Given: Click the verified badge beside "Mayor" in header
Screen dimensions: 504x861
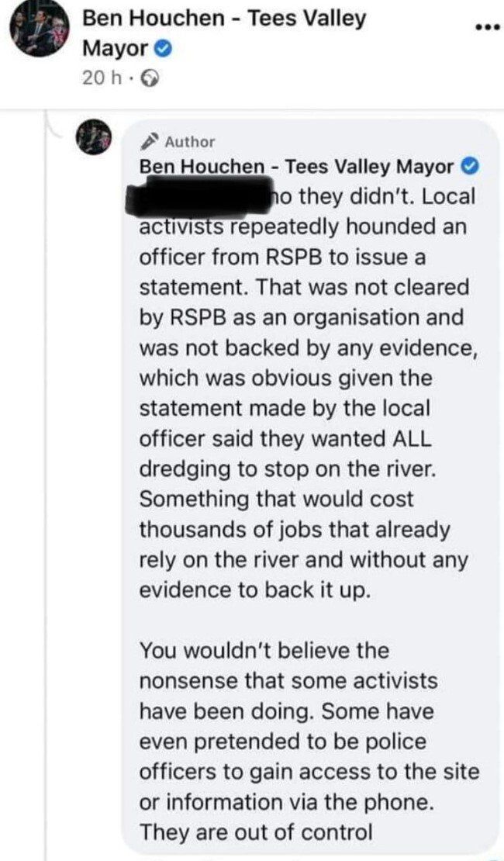Looking at the screenshot, I should point(164,50).
